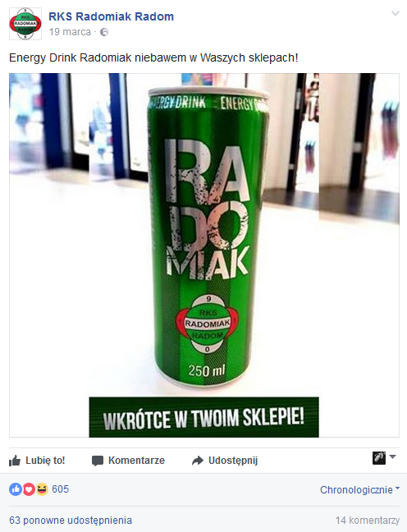View the 63 ponowne udostępnienia shares
Screen dimensions: 407x532
(x=71, y=521)
